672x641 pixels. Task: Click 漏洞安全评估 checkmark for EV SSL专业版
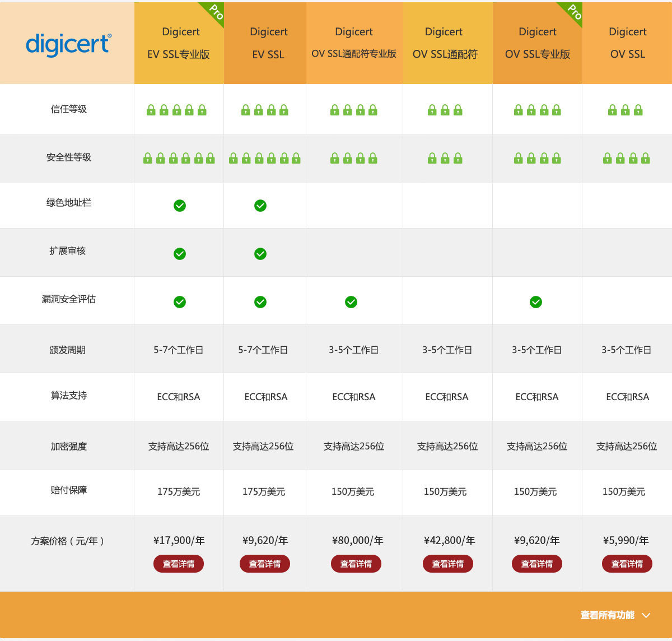click(180, 302)
